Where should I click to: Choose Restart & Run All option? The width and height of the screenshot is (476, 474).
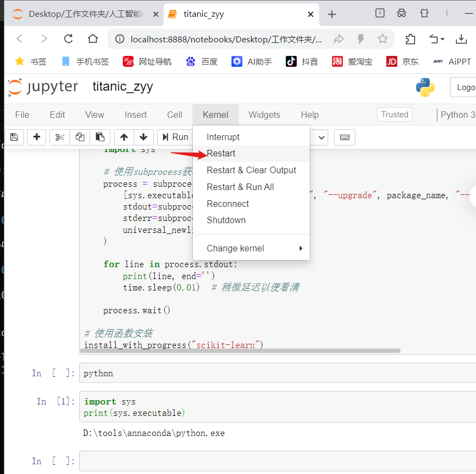(240, 187)
